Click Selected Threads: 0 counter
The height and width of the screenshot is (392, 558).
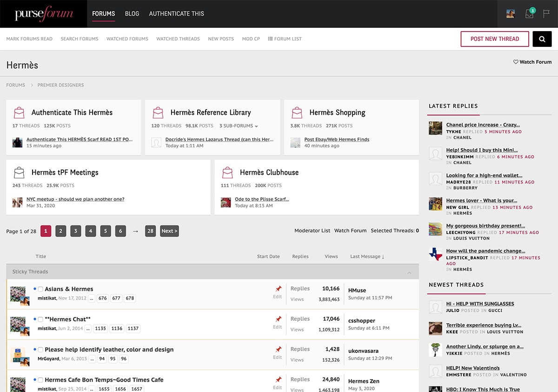(x=395, y=231)
